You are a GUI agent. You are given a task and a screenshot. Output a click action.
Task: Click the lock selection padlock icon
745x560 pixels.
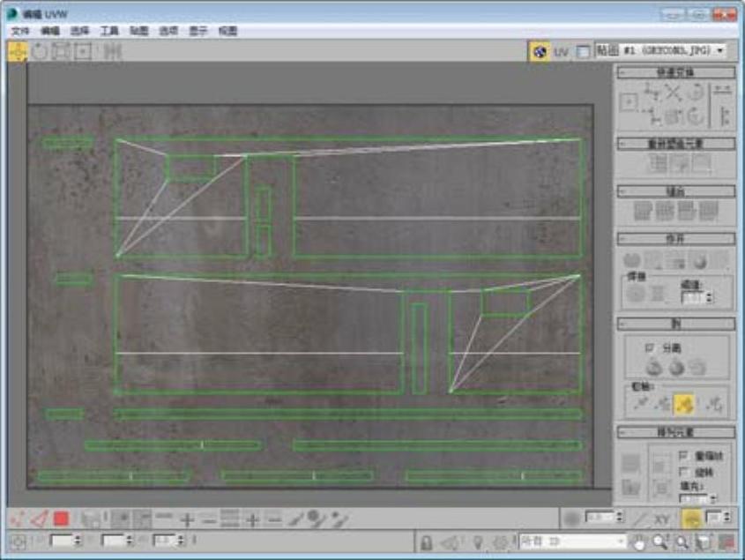[x=427, y=541]
